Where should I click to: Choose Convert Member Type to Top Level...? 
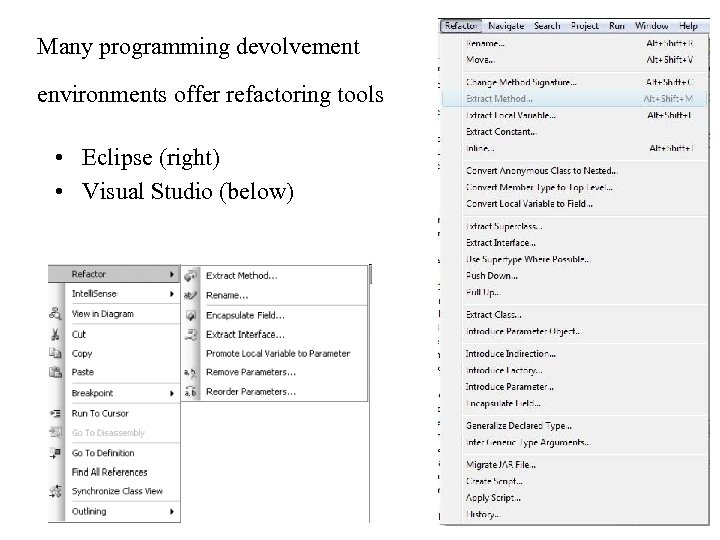click(574, 187)
